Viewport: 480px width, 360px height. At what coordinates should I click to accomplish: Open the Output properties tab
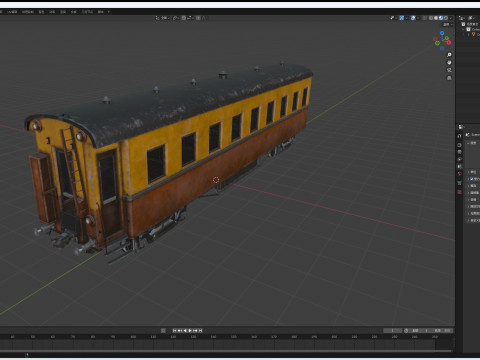(x=460, y=152)
